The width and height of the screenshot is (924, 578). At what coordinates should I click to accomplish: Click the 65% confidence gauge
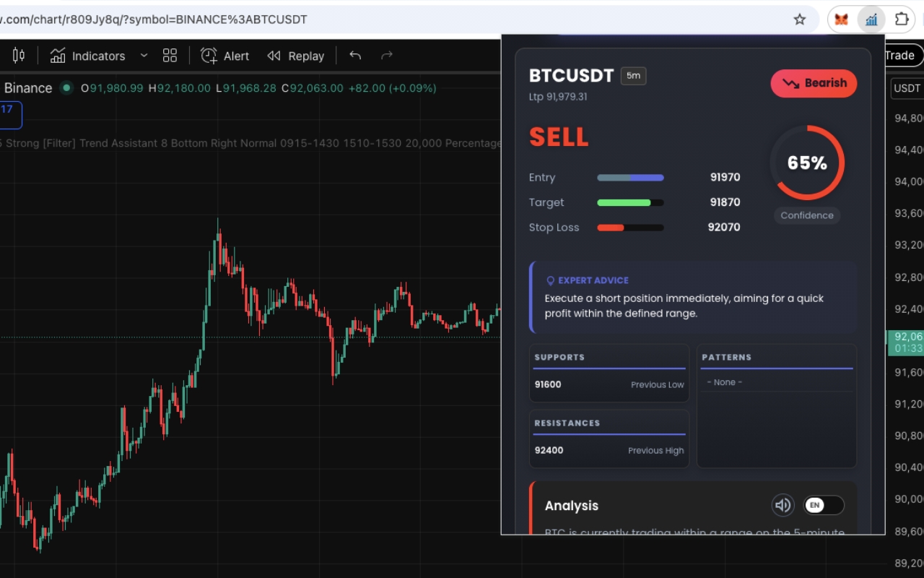click(x=807, y=163)
